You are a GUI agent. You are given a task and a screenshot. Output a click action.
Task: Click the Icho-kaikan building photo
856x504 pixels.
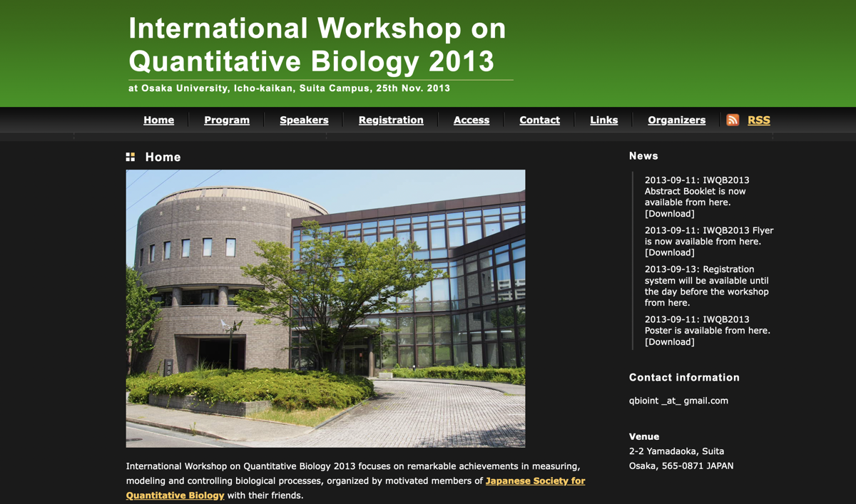325,308
